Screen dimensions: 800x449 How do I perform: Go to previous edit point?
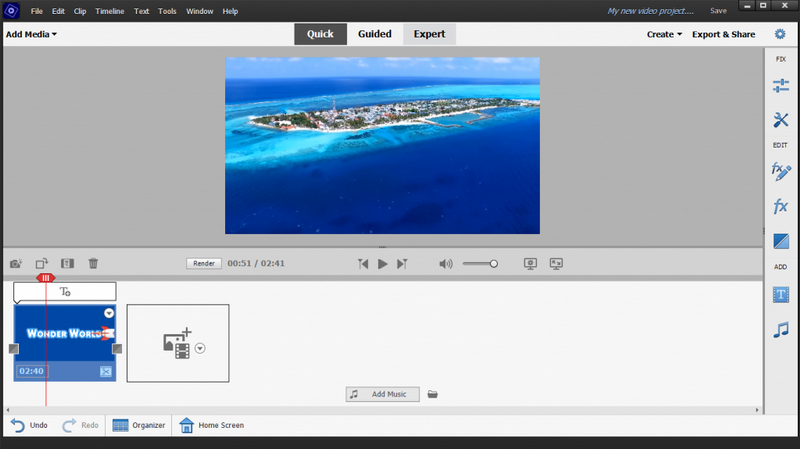(x=363, y=264)
